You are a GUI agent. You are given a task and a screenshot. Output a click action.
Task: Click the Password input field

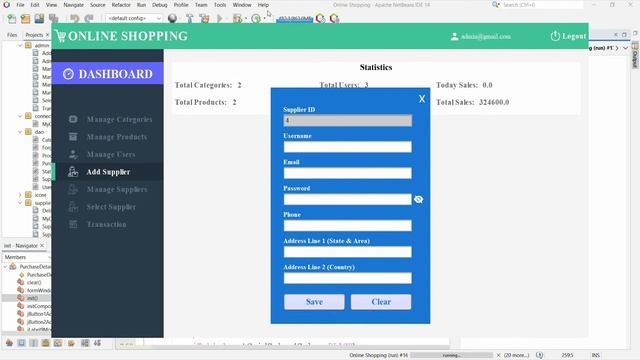point(347,199)
